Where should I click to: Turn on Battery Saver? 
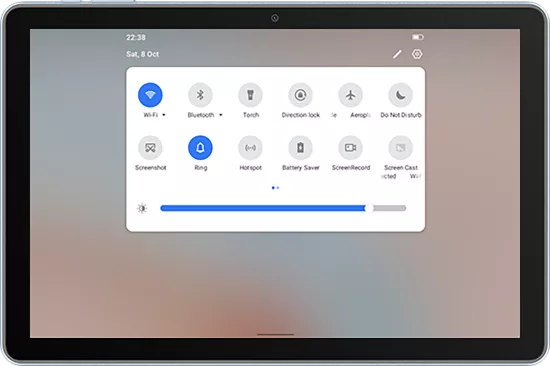click(x=301, y=148)
